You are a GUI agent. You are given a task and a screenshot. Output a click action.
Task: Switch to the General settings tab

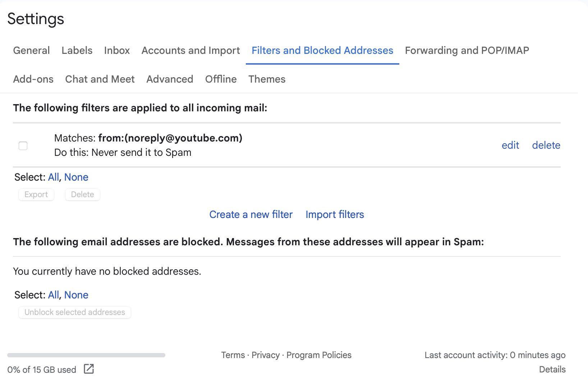[31, 50]
